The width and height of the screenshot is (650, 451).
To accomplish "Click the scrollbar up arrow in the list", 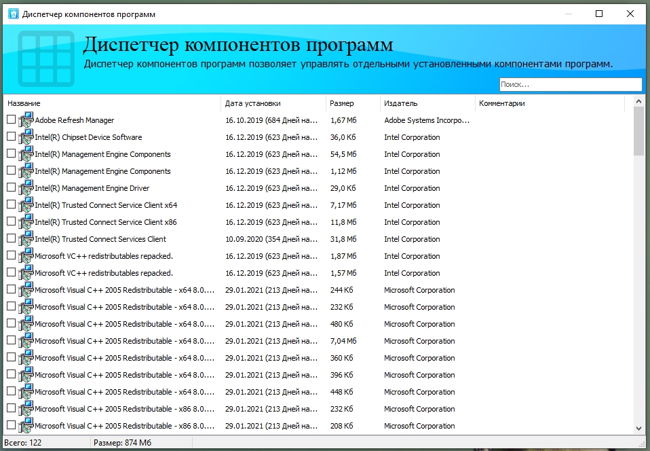I will click(x=638, y=102).
